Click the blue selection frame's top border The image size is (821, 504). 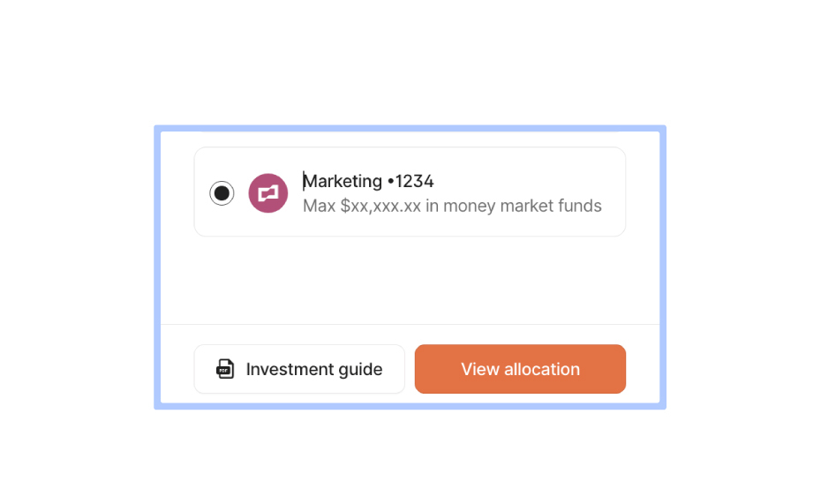tap(410, 128)
